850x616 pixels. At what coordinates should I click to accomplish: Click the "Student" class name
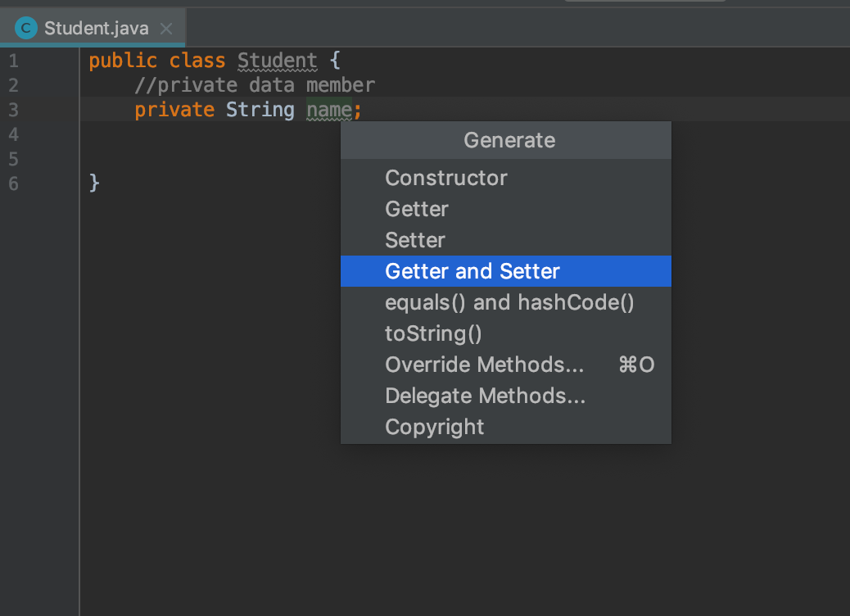278,60
